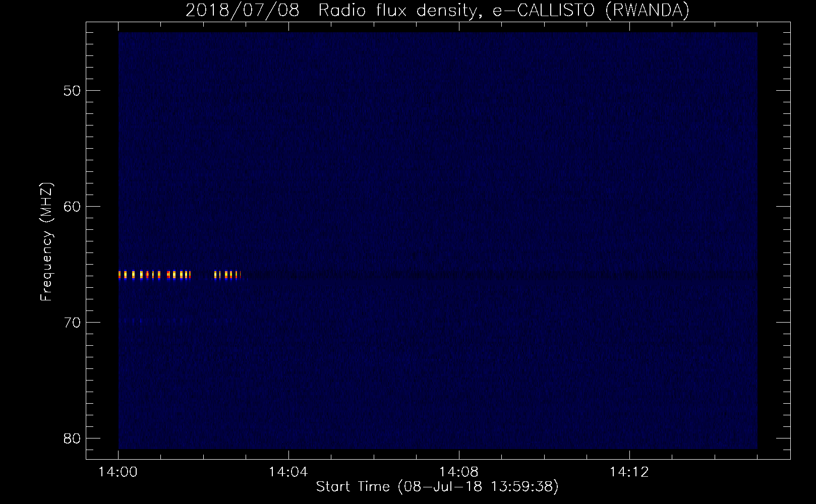
Task: Click the '50' frequency axis label
Action: (x=72, y=91)
